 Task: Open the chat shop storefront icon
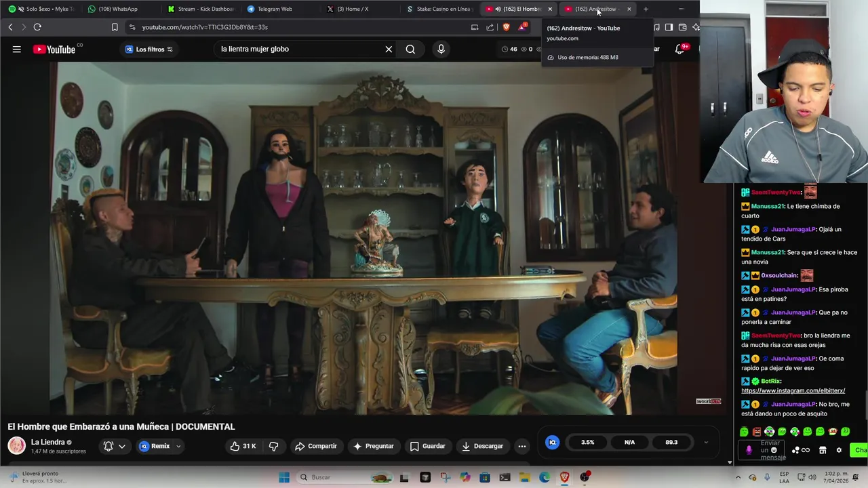[x=823, y=450]
